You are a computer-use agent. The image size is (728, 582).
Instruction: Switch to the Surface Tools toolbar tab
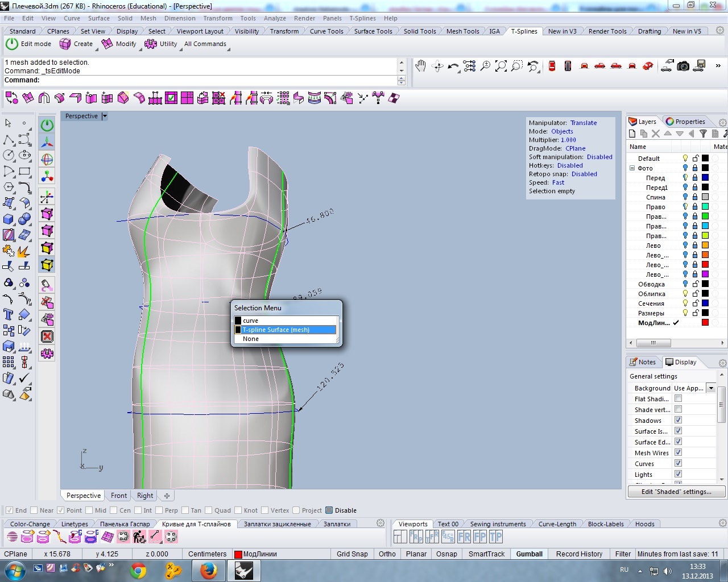coord(373,31)
